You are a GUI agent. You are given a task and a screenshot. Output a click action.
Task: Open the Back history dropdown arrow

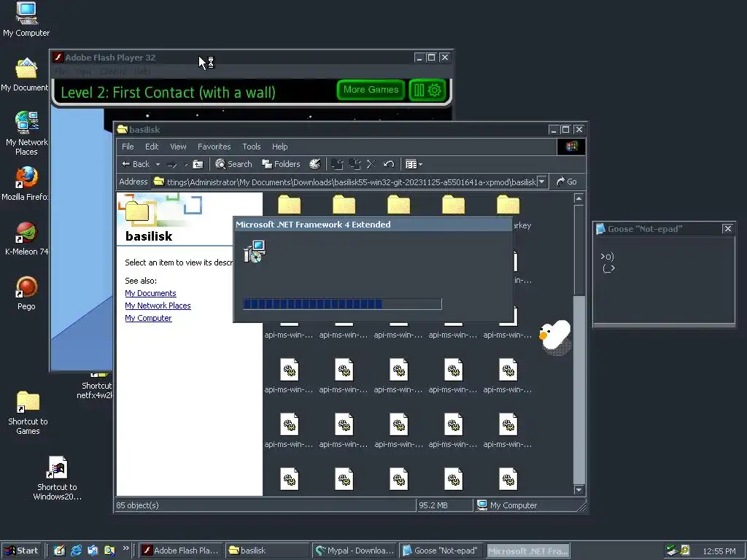click(x=158, y=164)
